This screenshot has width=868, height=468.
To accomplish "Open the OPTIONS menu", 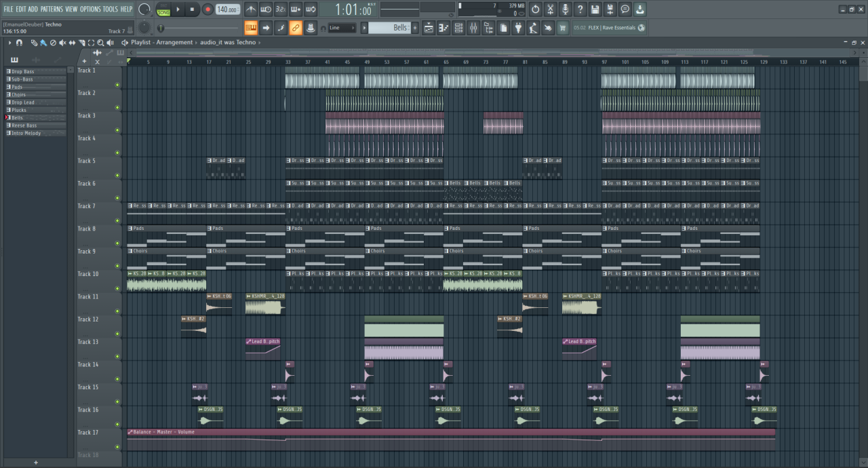I will point(90,9).
